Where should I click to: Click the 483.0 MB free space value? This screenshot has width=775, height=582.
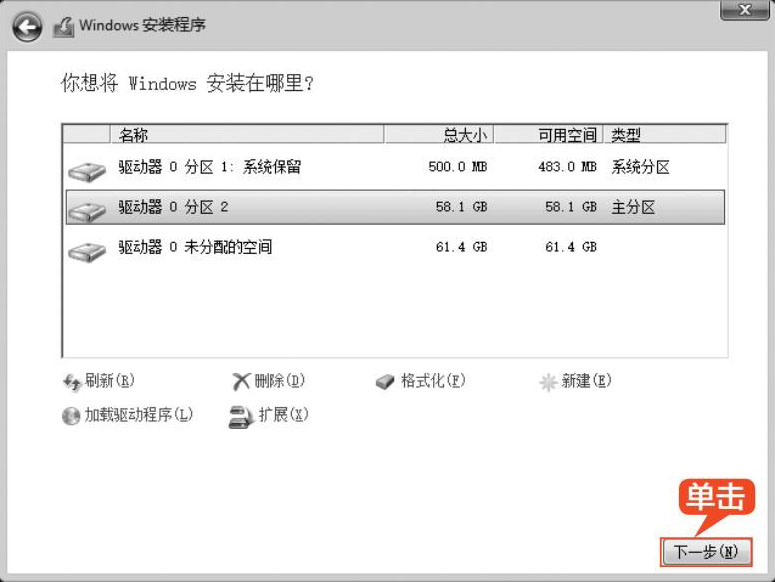[567, 167]
